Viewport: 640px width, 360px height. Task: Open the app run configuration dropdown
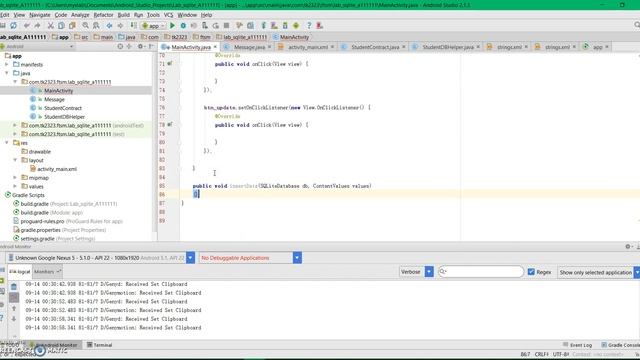pyautogui.click(x=153, y=26)
